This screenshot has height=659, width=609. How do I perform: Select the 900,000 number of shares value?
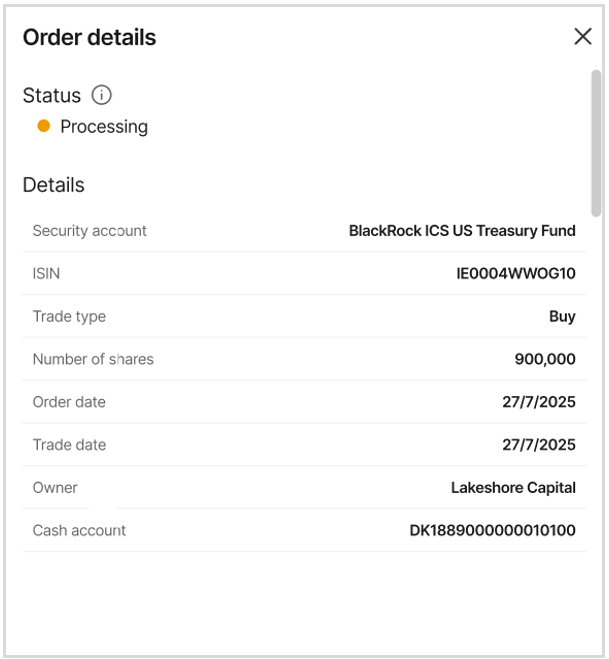point(545,359)
